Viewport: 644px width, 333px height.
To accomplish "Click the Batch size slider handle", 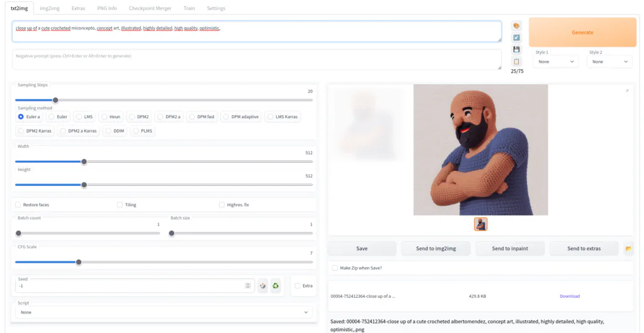I will tap(172, 233).
